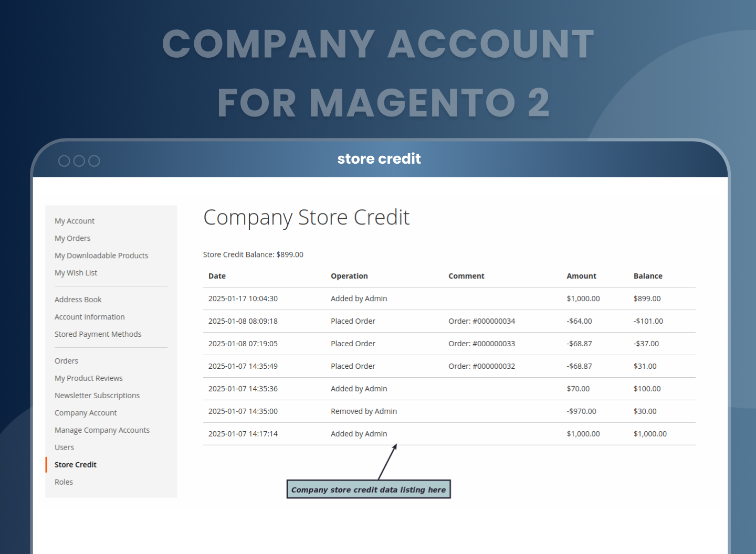Click the Date column header

217,276
